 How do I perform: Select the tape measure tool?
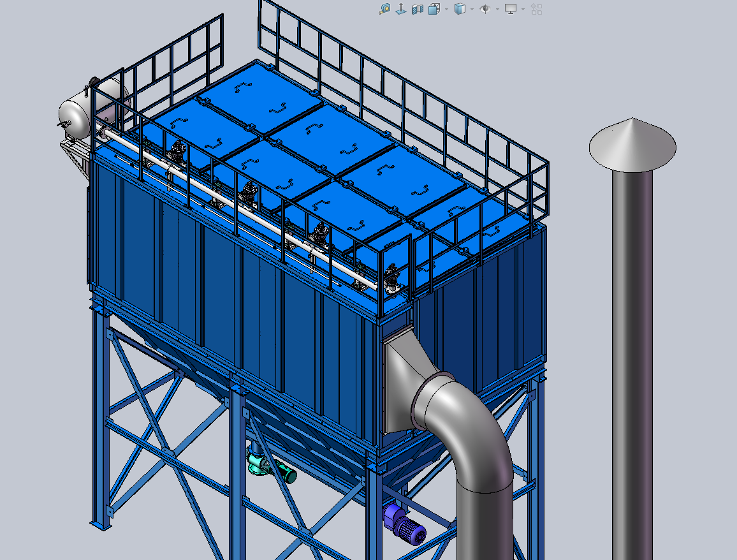(384, 9)
